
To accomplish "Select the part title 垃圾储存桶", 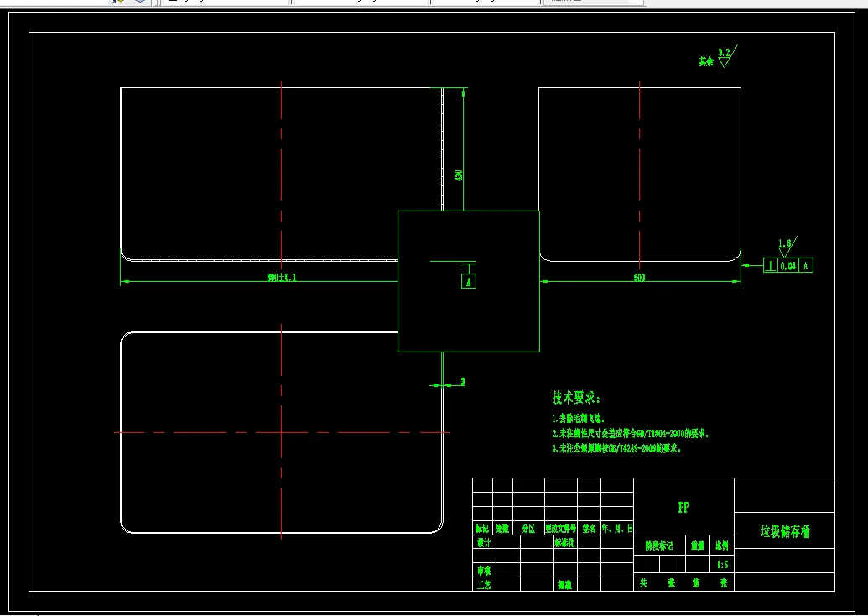I will 785,532.
